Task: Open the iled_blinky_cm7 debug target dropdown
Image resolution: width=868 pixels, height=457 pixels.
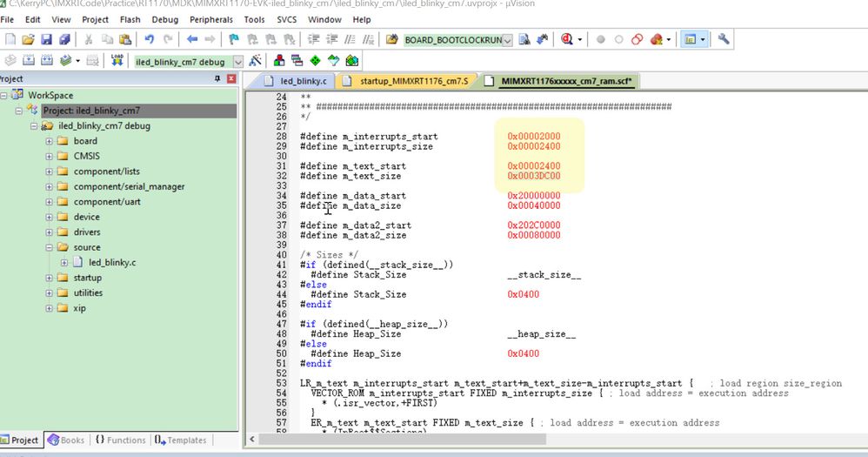Action: coord(238,62)
